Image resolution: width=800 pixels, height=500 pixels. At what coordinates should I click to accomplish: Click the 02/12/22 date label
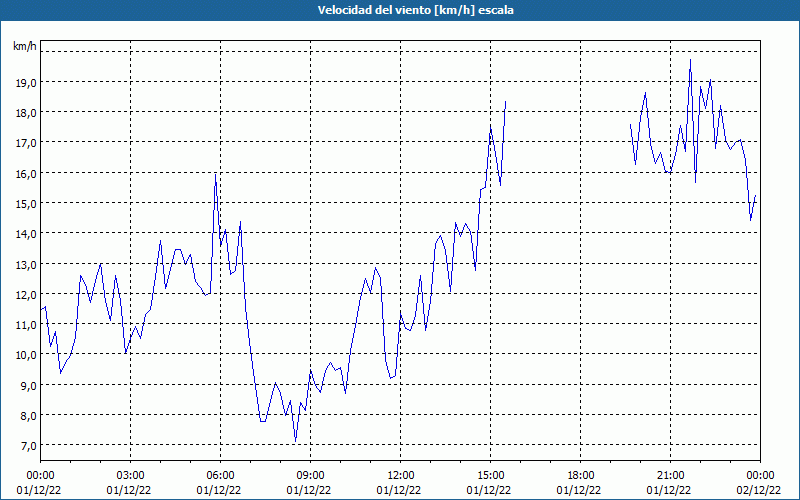758,490
